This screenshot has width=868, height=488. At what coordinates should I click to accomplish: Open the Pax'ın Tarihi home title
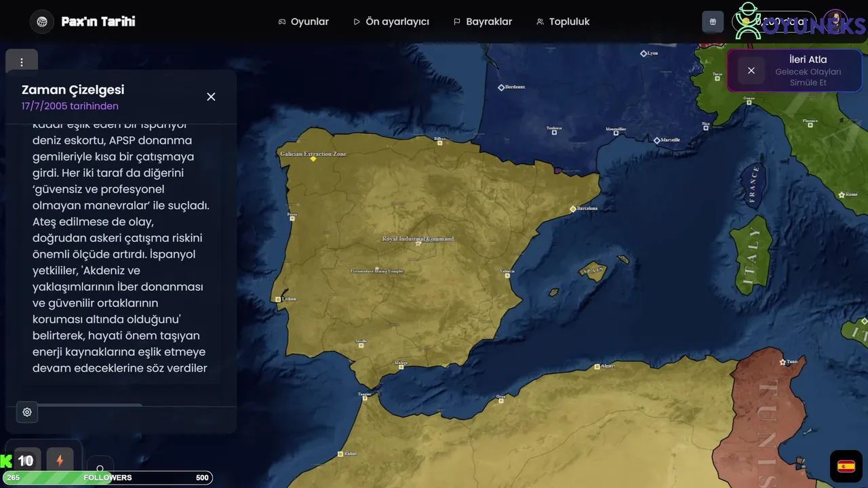98,22
